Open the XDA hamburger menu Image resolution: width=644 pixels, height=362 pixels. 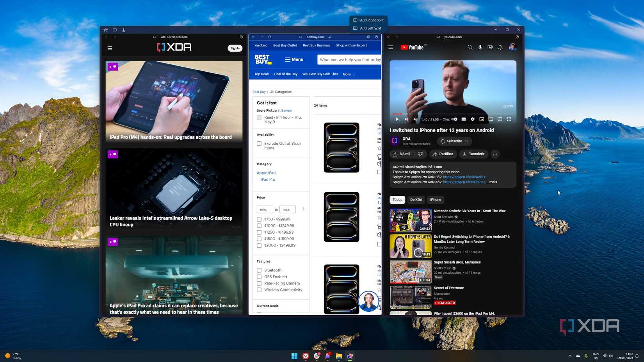(110, 48)
